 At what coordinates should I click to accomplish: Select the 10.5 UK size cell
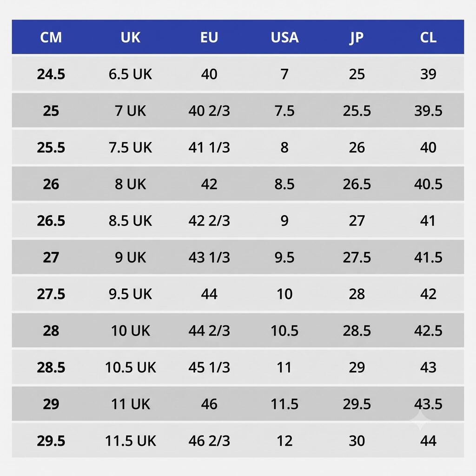131,367
